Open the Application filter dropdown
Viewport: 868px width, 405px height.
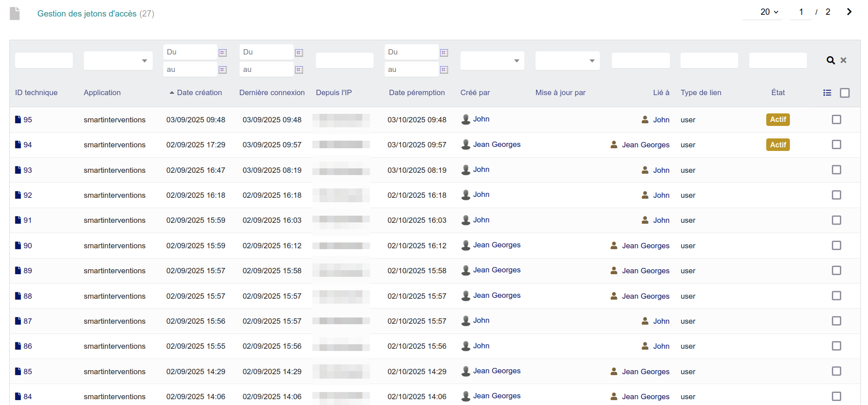click(118, 61)
